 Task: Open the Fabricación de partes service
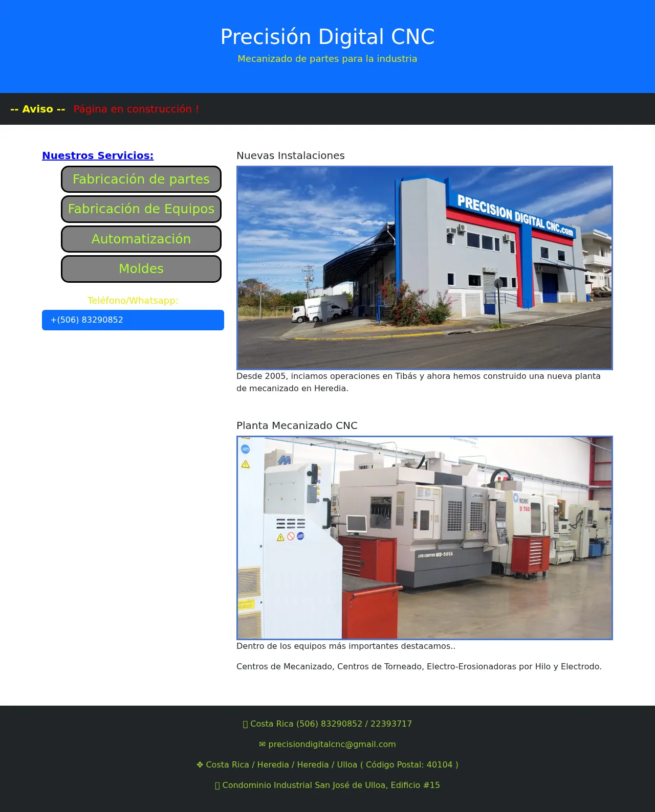[141, 179]
